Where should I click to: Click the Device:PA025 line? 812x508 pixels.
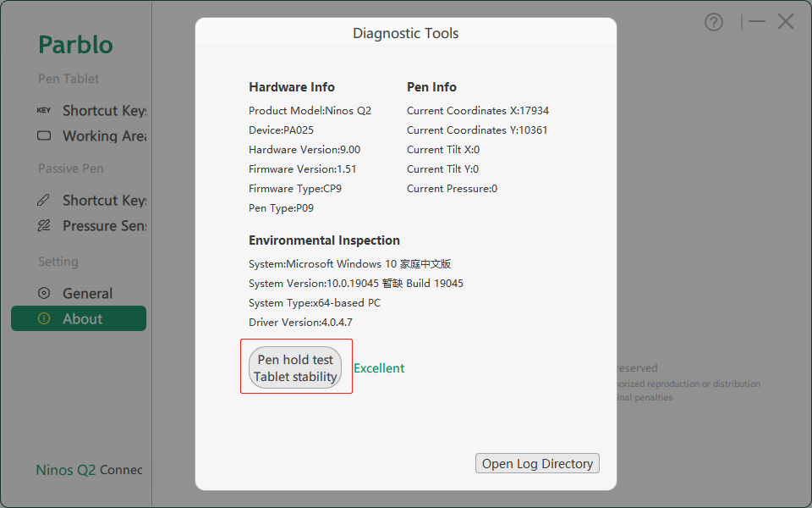click(x=281, y=130)
